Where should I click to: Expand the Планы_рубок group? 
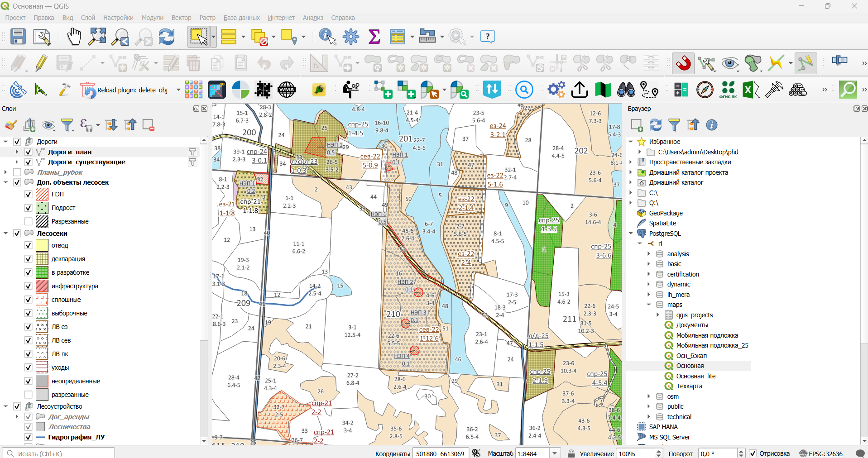pos(6,172)
